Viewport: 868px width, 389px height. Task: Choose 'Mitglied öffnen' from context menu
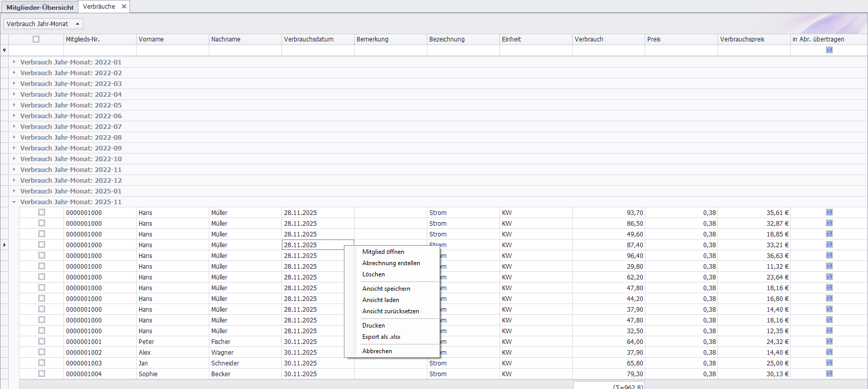click(383, 252)
